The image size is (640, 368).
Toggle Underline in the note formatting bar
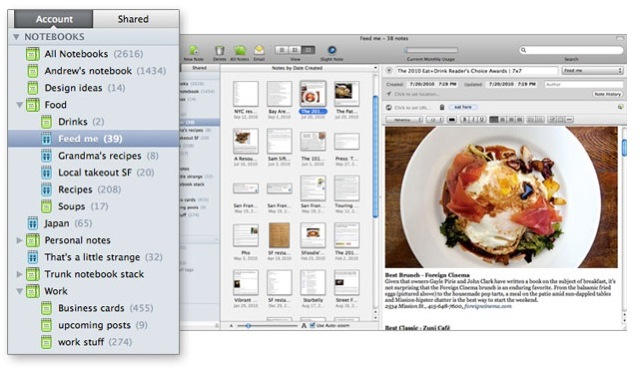[482, 120]
